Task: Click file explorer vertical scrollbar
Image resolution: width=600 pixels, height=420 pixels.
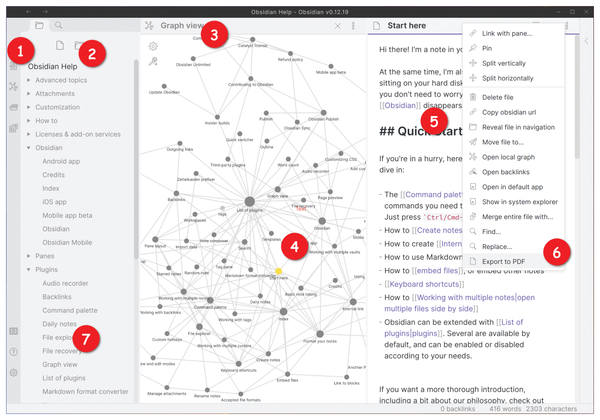Action: tap(136, 160)
